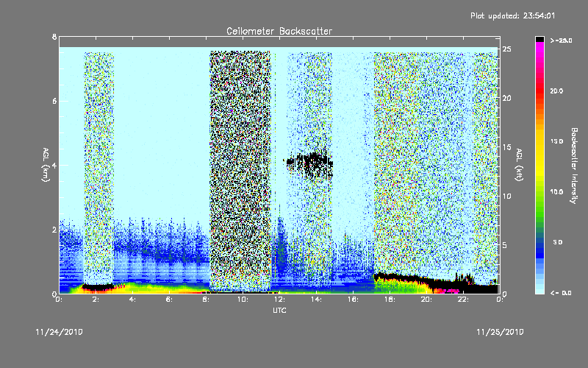Screen dimensions: 588x368
Task: Click the '12:' hour label on x-axis
Action: tap(279, 300)
